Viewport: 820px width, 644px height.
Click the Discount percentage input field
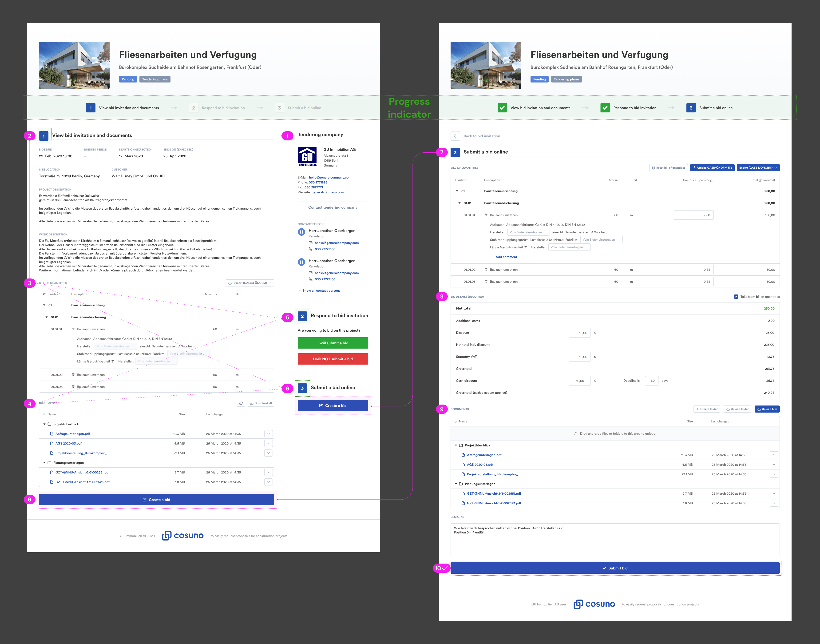579,333
